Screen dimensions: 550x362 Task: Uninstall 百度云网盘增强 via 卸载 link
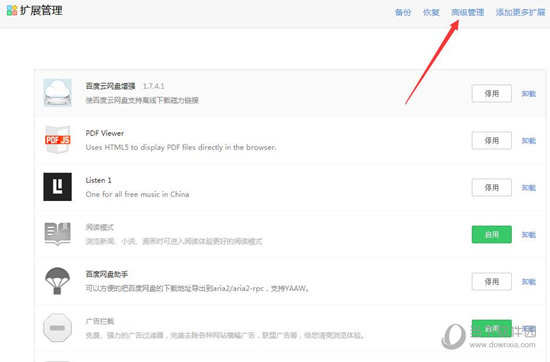[529, 93]
